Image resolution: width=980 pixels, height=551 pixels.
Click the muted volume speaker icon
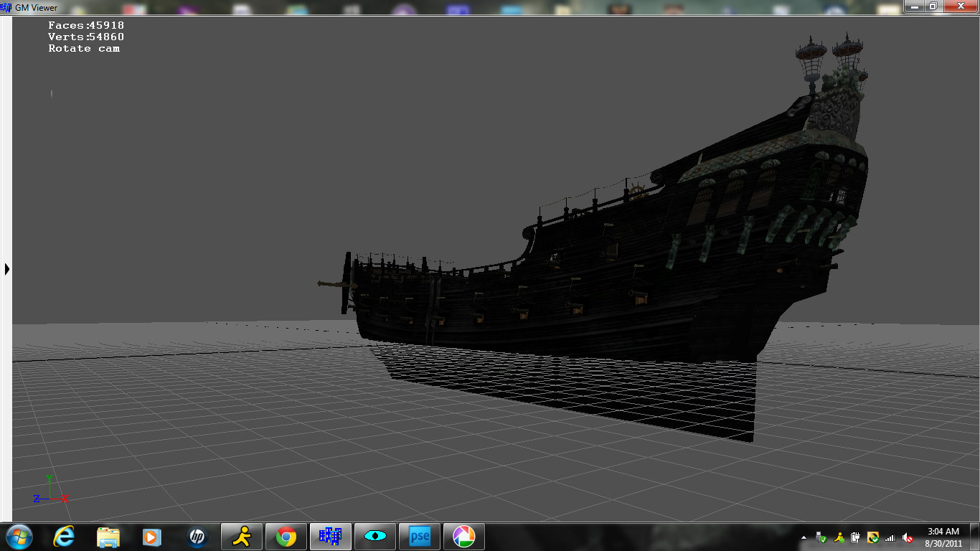(908, 537)
